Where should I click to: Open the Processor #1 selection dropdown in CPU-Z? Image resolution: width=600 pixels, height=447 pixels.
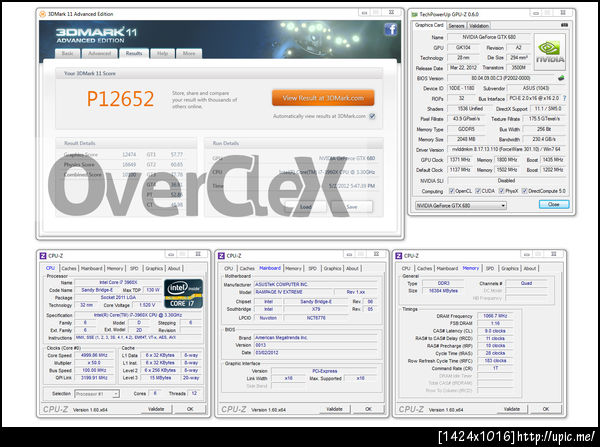click(97, 393)
